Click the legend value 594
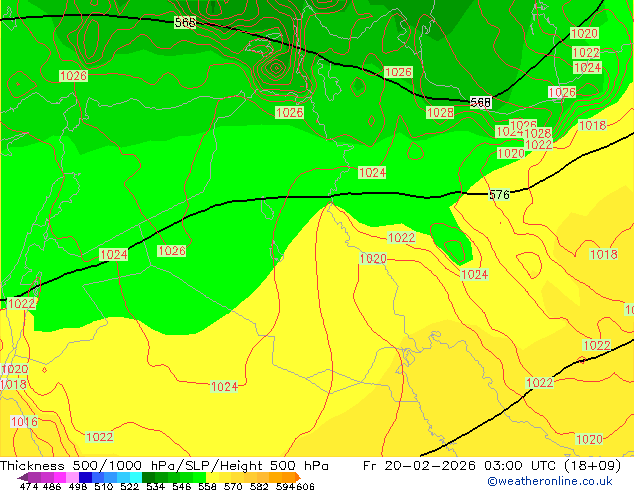Screen dimensions: 634x490 (x=285, y=486)
